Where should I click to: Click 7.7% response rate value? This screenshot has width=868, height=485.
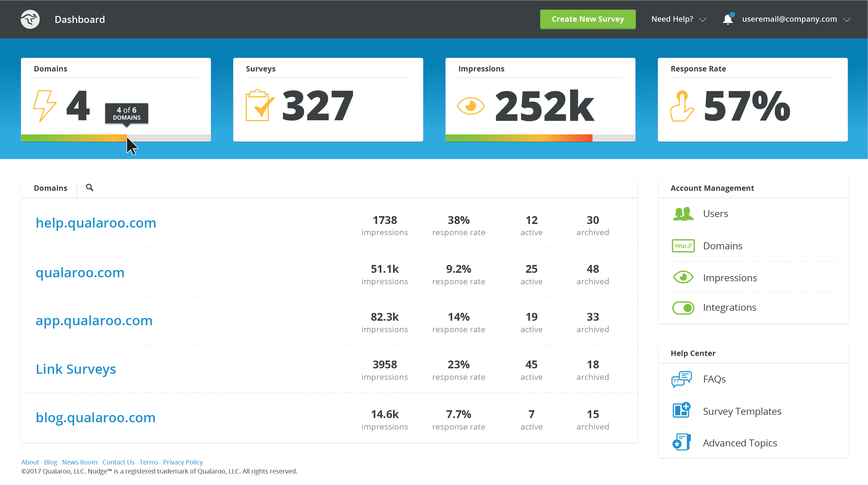click(x=458, y=414)
